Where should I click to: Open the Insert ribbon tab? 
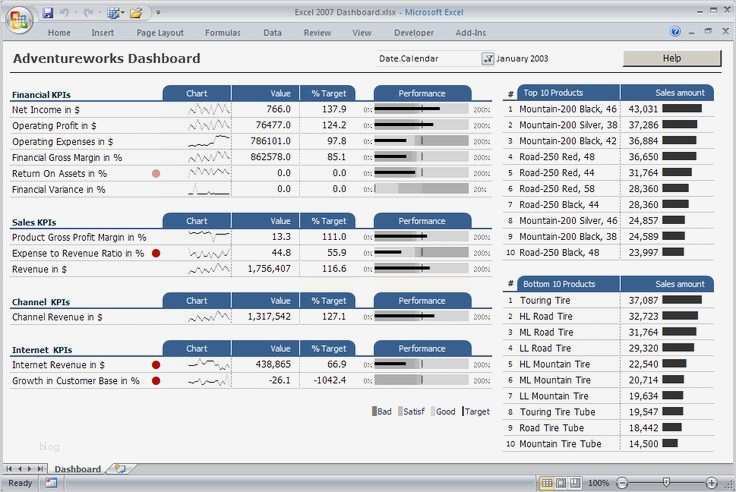(102, 32)
